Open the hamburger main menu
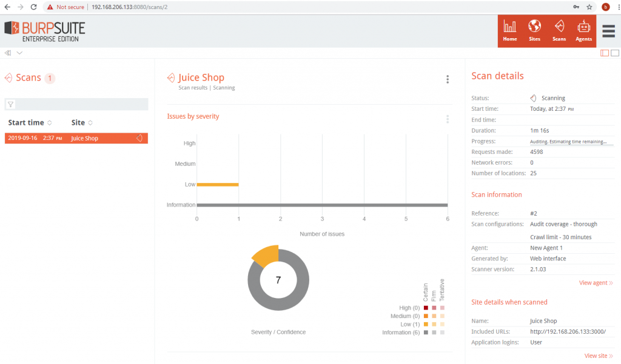The image size is (621, 364). pos(608,31)
